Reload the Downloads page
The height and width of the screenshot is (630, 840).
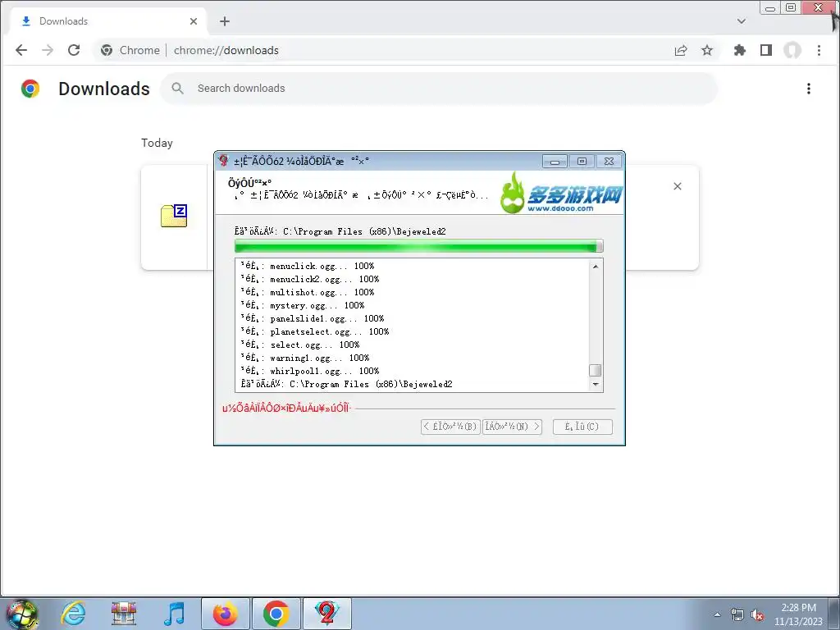74,50
